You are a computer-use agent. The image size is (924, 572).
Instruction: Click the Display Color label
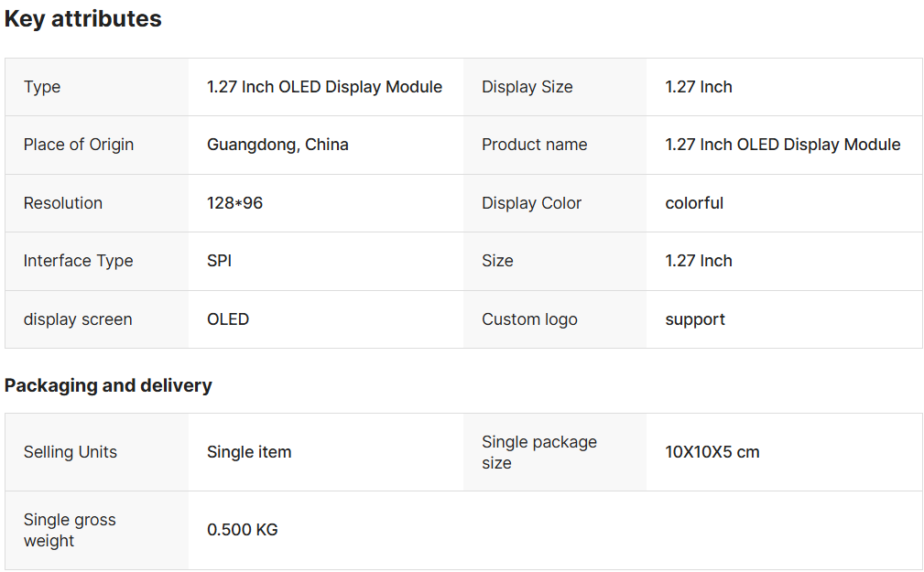click(x=532, y=203)
